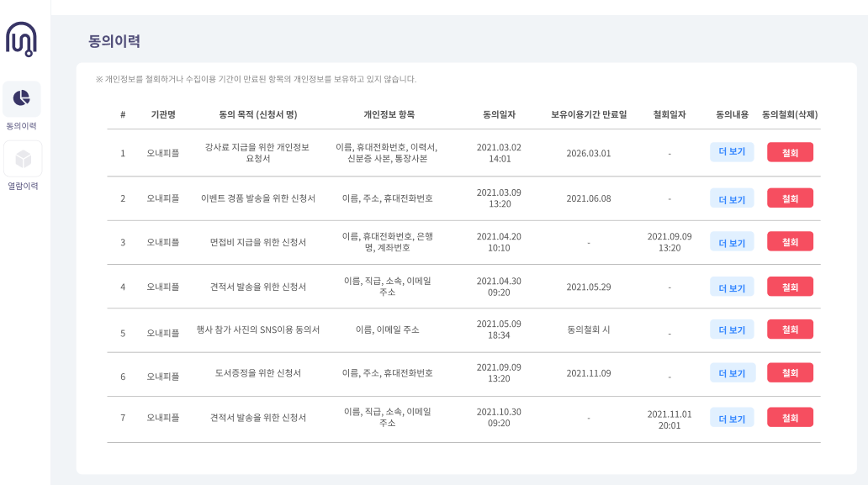Screen dimensions: 868x485
Task: Open the 동의이력 pie chart icon
Action: pyautogui.click(x=22, y=98)
